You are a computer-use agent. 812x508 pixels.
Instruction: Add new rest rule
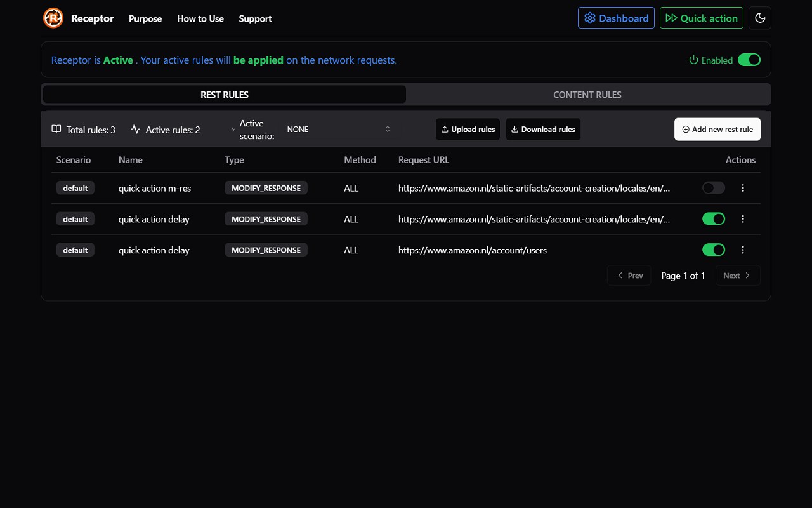(x=717, y=130)
